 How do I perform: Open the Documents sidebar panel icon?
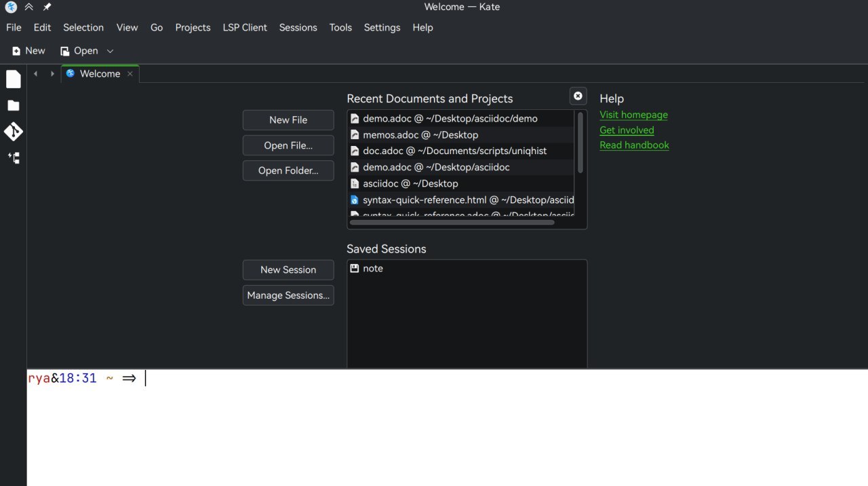coord(14,79)
